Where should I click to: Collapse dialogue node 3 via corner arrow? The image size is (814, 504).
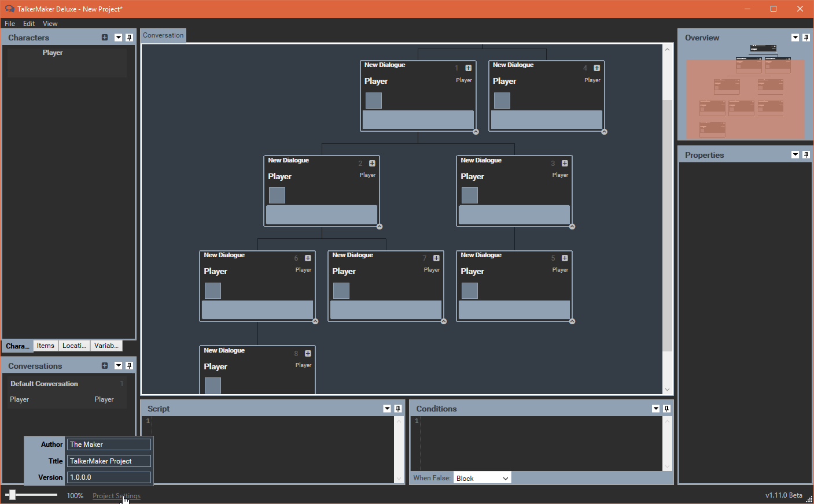pos(572,227)
